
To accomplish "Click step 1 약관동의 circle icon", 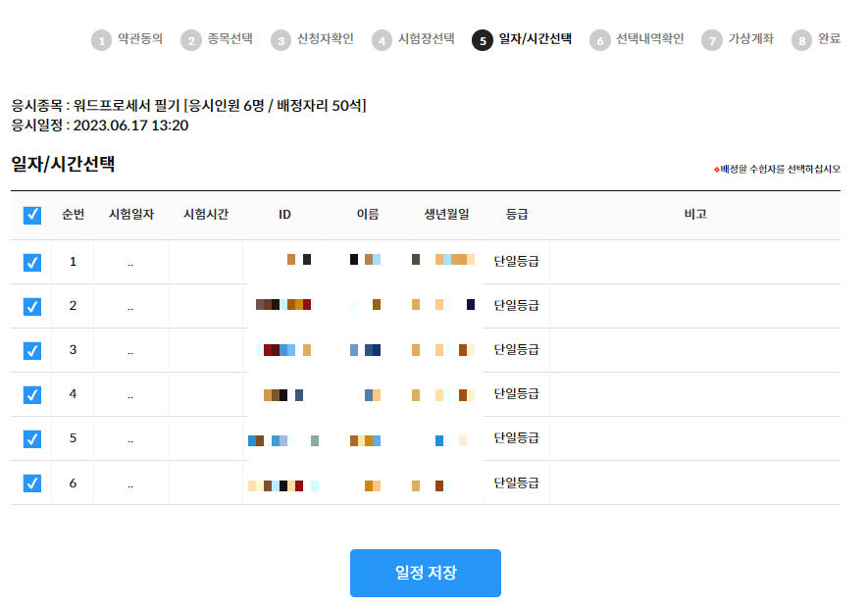I will pos(101,40).
